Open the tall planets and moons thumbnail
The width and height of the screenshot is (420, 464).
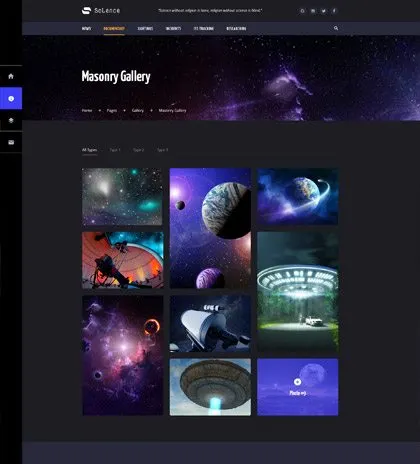(x=210, y=228)
